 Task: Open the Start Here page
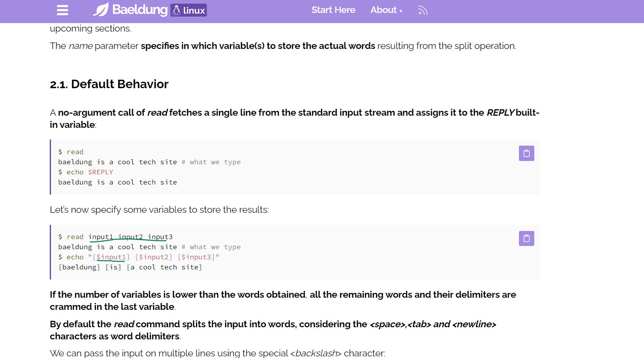point(333,10)
